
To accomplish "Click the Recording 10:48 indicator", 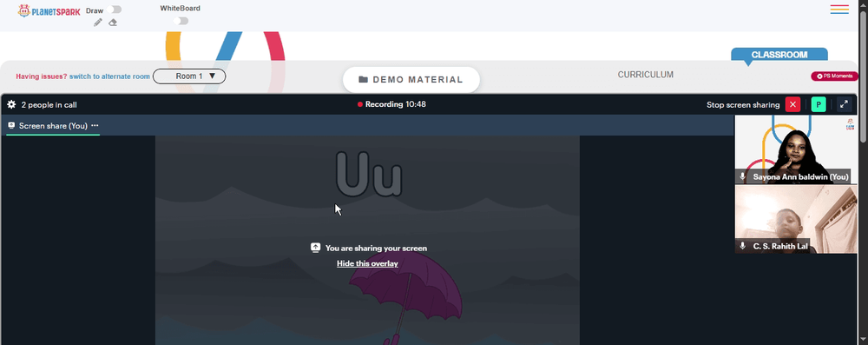I will click(x=391, y=104).
